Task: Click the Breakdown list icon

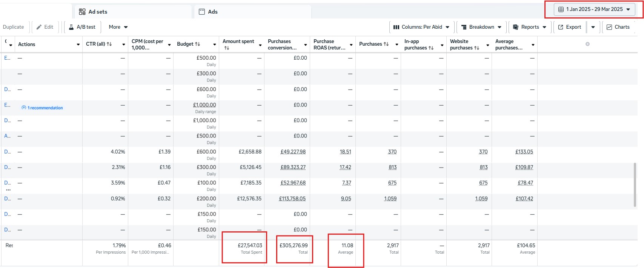Action: pyautogui.click(x=464, y=27)
